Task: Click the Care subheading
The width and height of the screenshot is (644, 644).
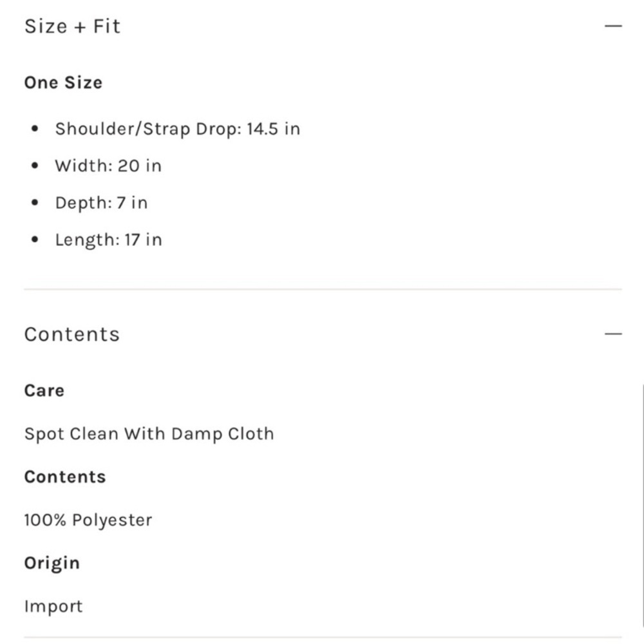Action: [x=44, y=391]
